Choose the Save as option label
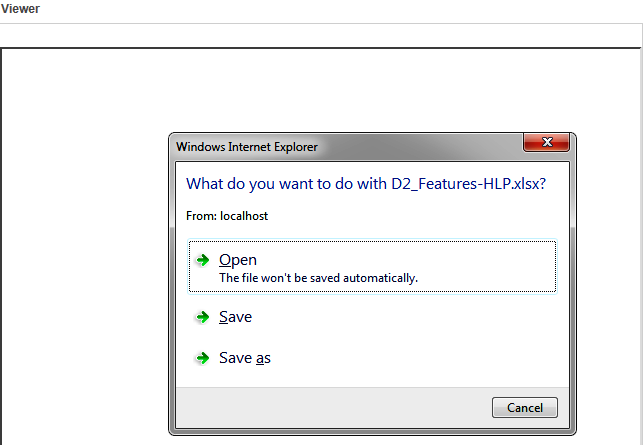 (x=245, y=358)
